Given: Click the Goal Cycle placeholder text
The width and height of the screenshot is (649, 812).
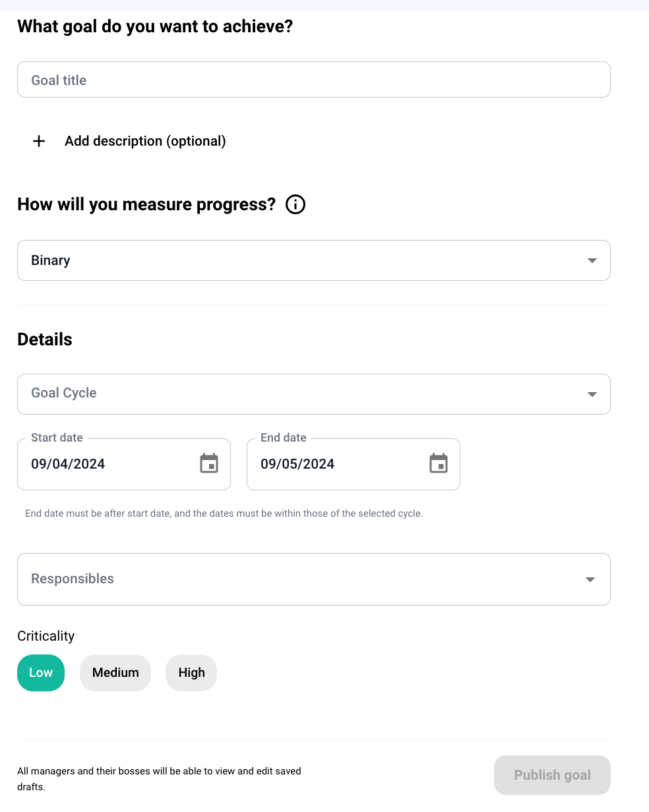Looking at the screenshot, I should (64, 393).
